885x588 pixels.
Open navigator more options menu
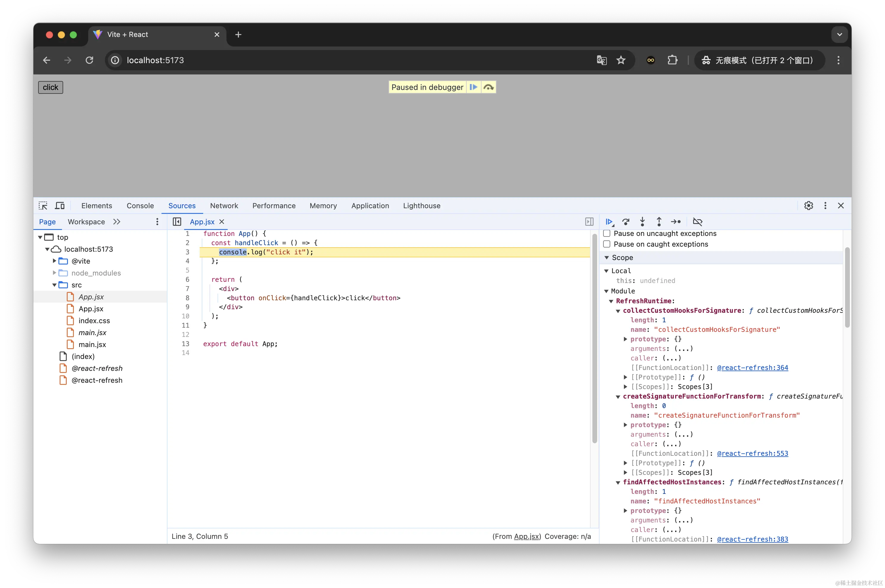pos(157,222)
